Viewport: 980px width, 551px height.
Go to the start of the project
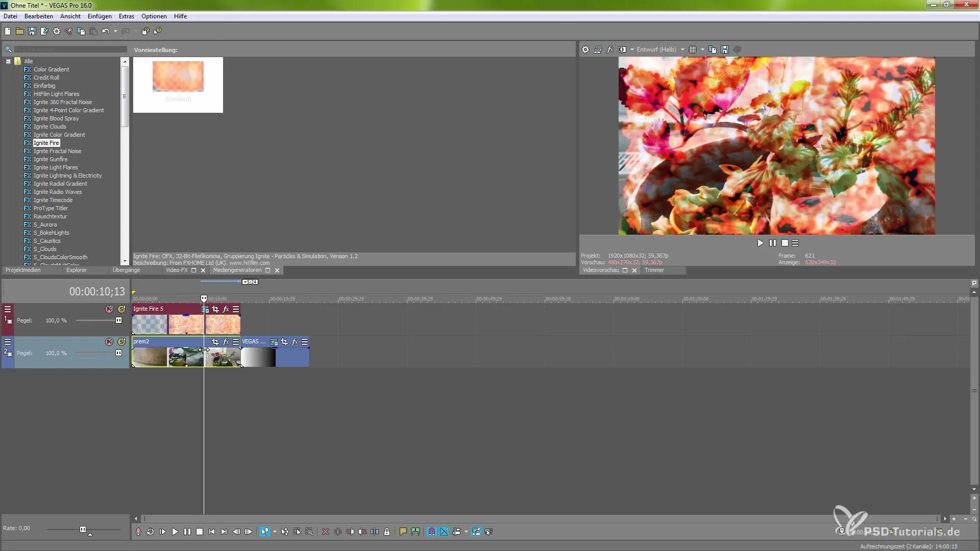coord(212,532)
